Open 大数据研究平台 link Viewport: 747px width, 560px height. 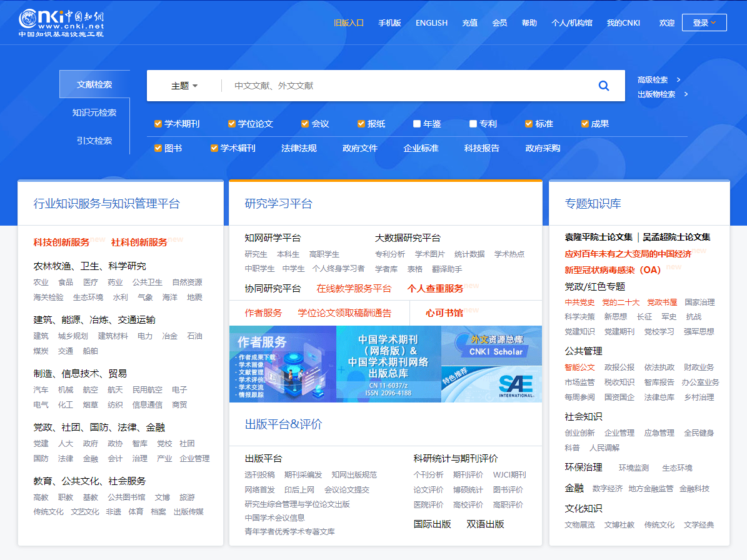(408, 237)
